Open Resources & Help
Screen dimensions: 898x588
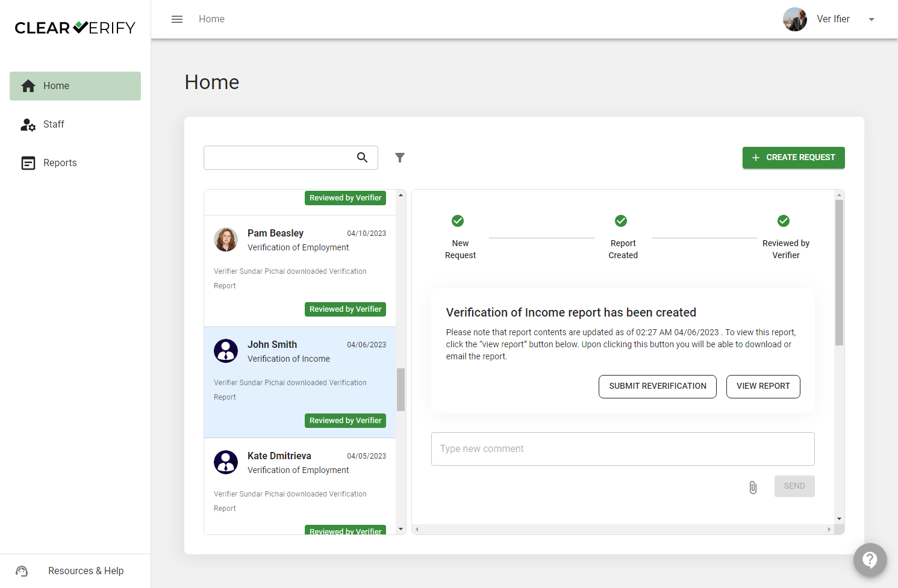coord(75,571)
